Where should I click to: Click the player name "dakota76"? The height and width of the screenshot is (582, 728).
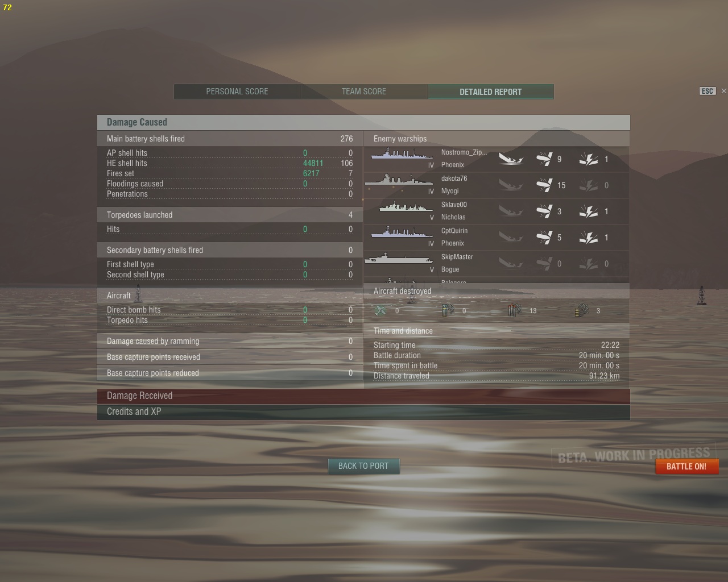(454, 178)
